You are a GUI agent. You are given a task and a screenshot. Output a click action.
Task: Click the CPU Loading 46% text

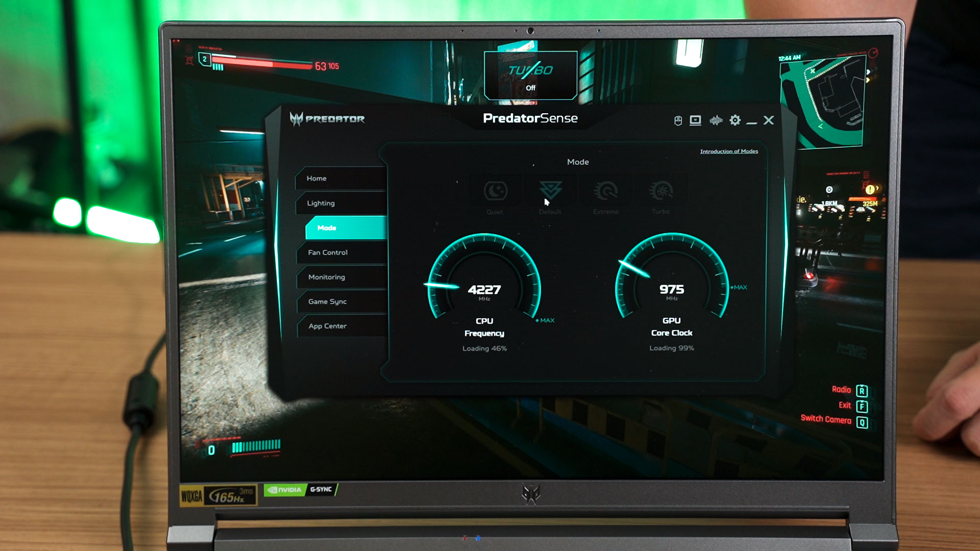point(484,348)
